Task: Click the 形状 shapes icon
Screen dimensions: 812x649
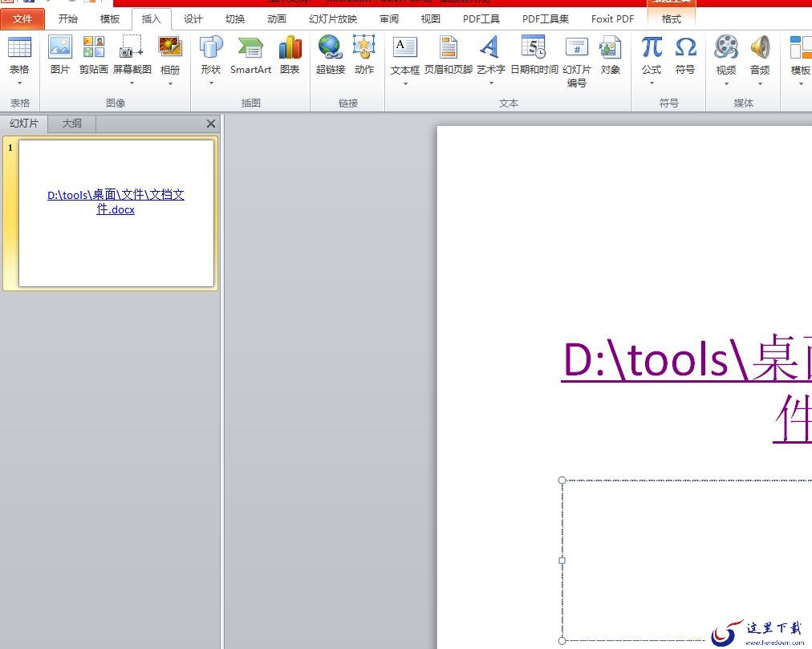Action: [211, 47]
